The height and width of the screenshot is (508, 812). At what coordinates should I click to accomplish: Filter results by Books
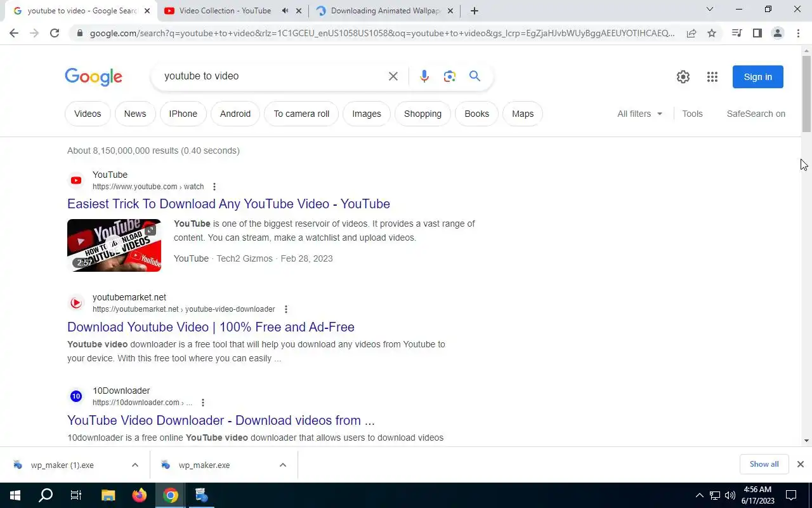[477, 114]
